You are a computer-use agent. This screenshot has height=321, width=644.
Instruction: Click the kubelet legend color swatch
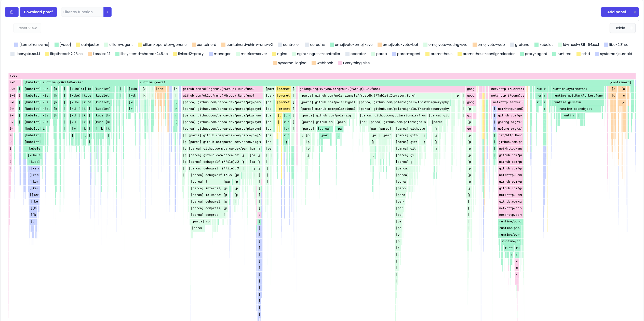(536, 45)
